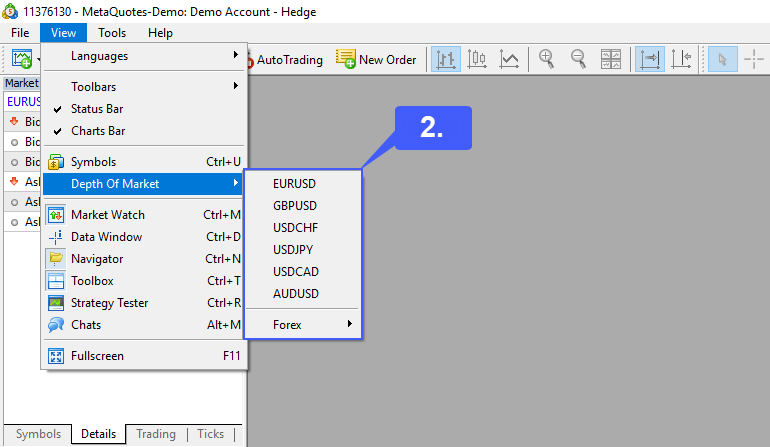Switch to the Symbols tab
Viewport: 770px width, 447px height.
point(38,434)
